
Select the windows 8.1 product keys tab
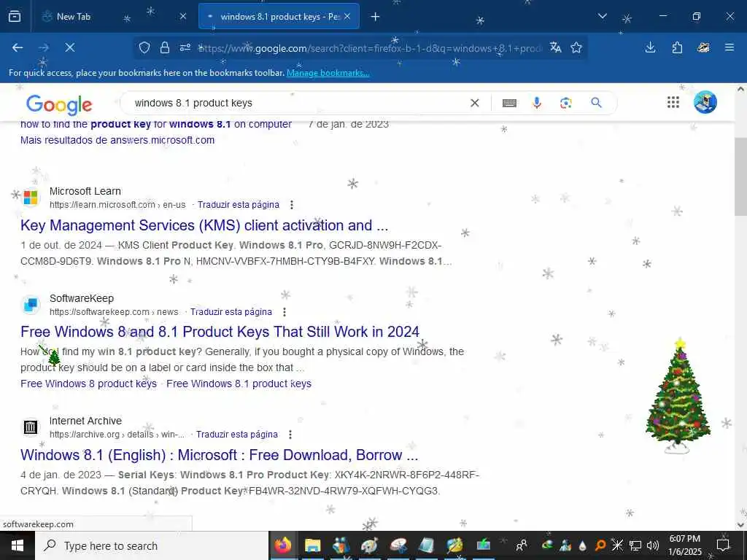coord(279,17)
